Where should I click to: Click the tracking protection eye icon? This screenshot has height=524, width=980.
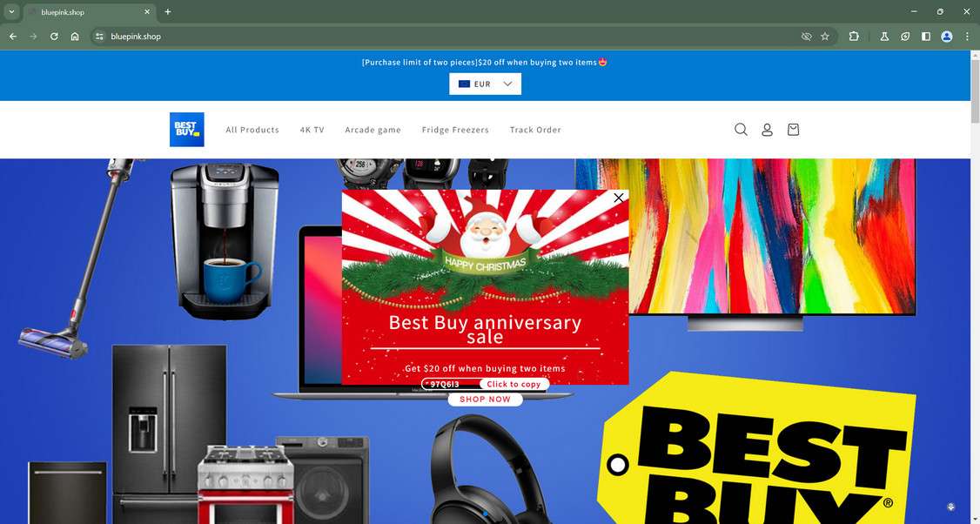pyautogui.click(x=806, y=37)
